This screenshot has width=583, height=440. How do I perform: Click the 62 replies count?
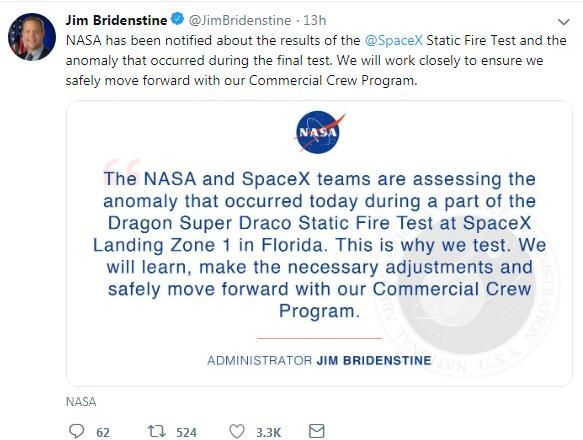click(103, 432)
